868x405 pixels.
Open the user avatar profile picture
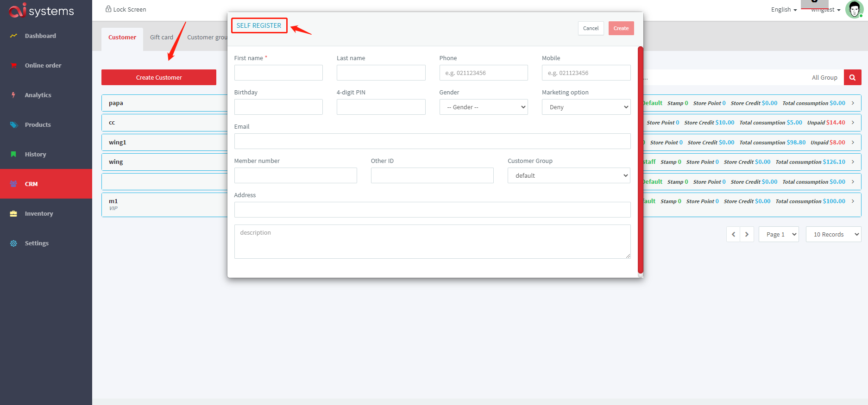point(854,9)
